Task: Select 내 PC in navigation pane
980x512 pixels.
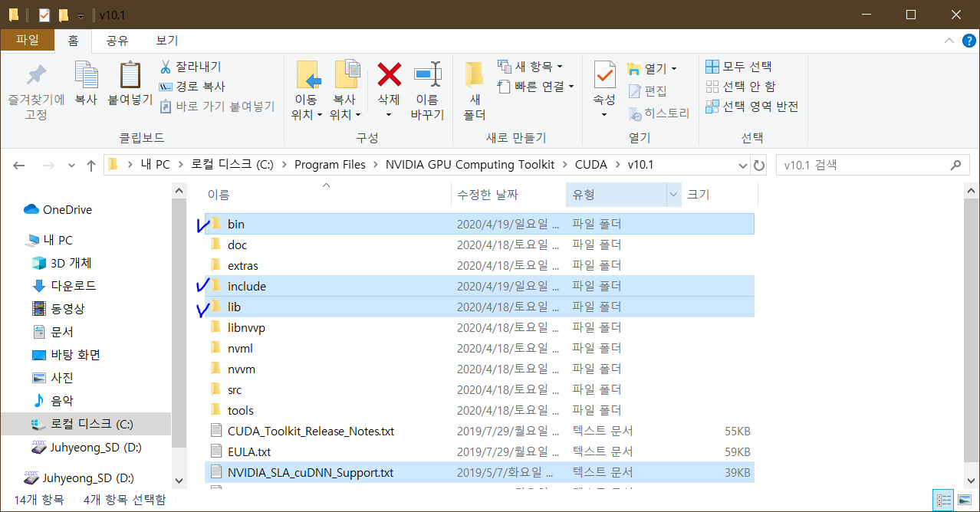Action: [49, 240]
